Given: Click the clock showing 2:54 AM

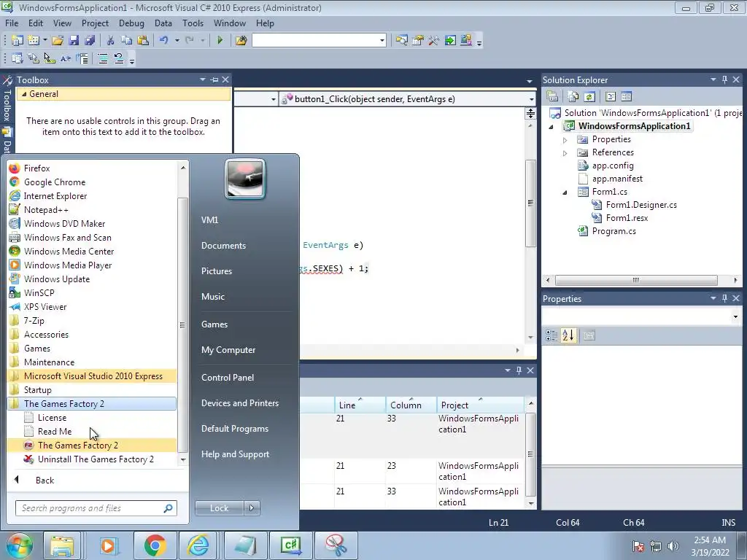Looking at the screenshot, I should point(710,540).
